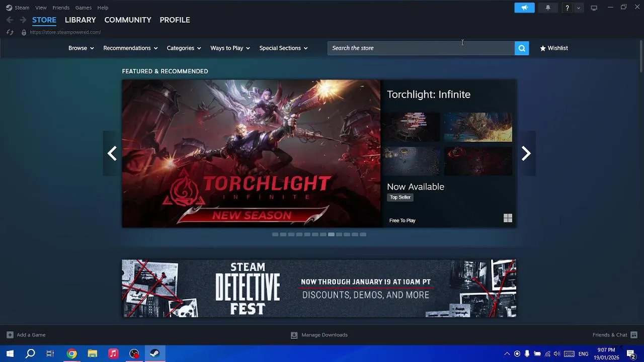Click the magnifier search button in store

click(522, 48)
